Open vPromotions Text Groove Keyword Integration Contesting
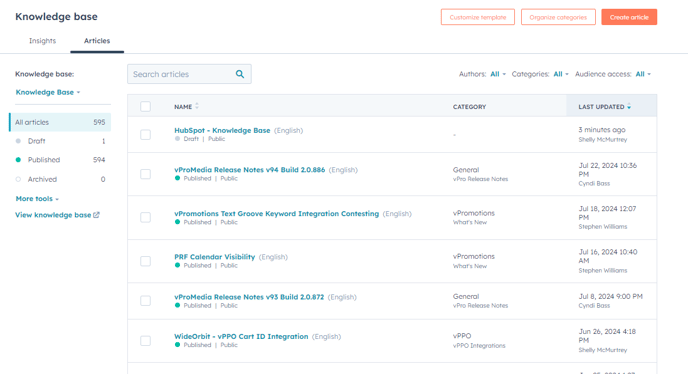Screen dimensions: 688x374 tap(276, 213)
